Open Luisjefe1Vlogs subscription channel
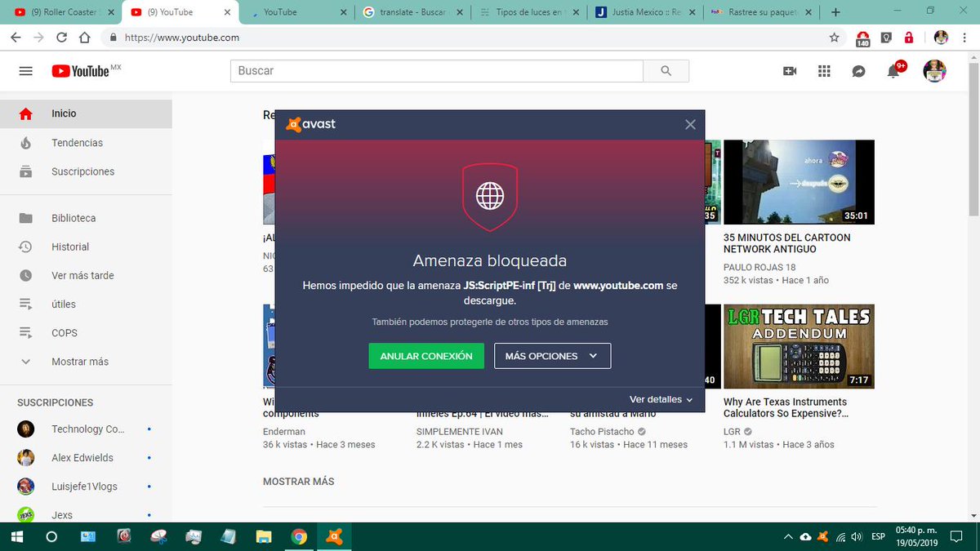This screenshot has width=980, height=551. pos(86,487)
